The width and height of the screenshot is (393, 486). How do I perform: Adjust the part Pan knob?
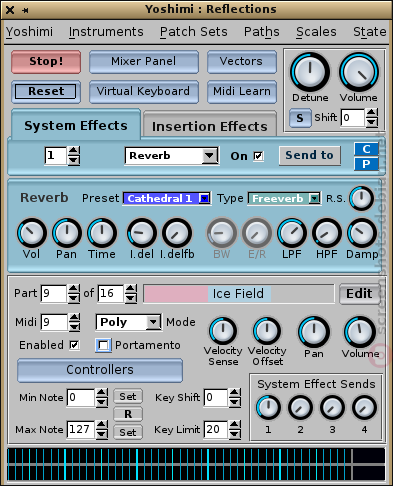click(314, 332)
